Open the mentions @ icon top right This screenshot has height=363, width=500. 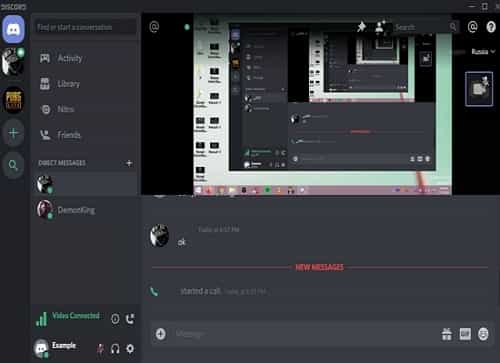pos(473,27)
